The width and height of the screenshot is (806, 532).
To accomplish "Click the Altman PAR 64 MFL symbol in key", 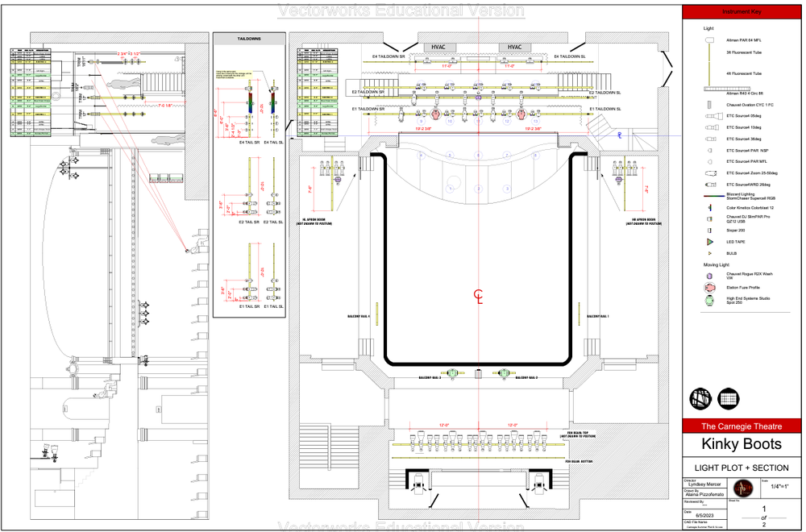I will [709, 39].
